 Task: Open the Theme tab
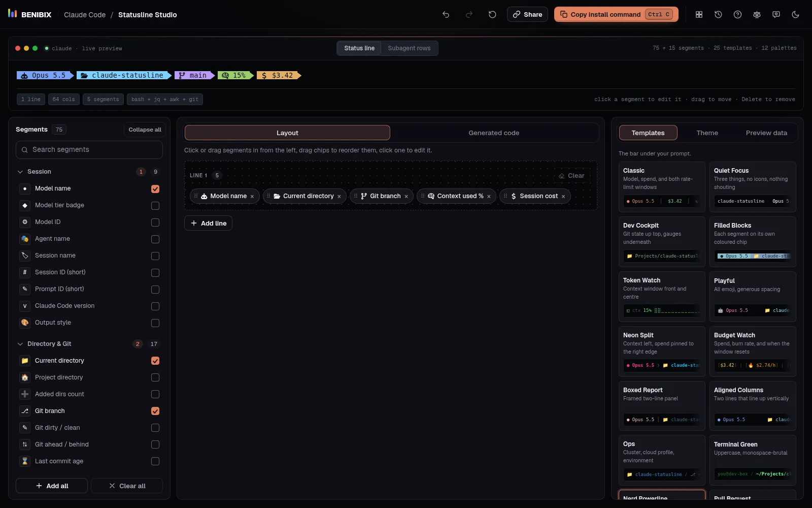707,133
